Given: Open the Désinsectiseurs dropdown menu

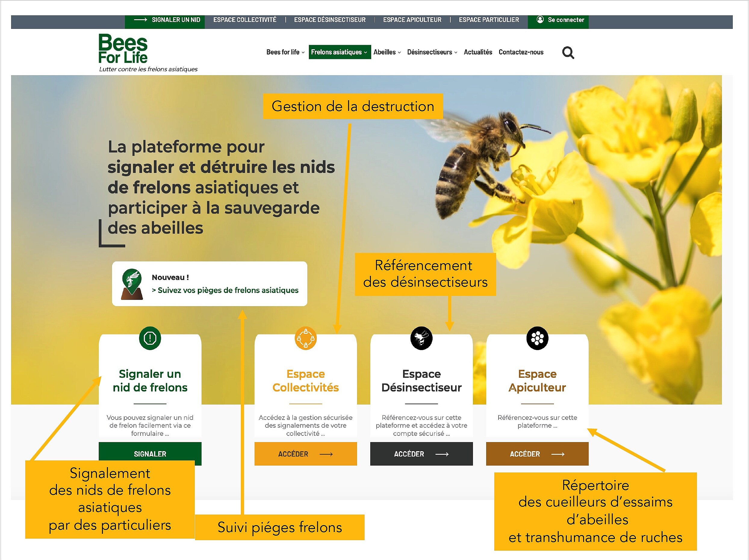Looking at the screenshot, I should click(432, 52).
